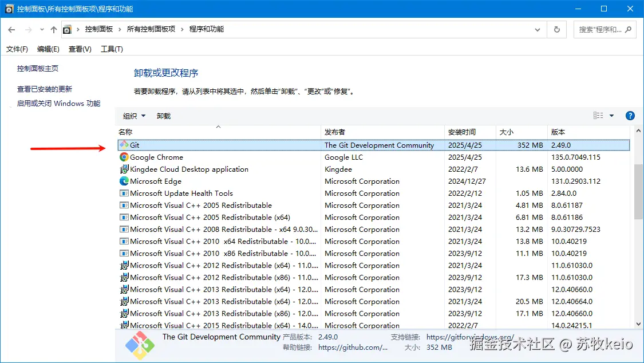Image resolution: width=644 pixels, height=363 pixels.
Task: Open 查看已安装的更新 link
Action: (x=44, y=89)
